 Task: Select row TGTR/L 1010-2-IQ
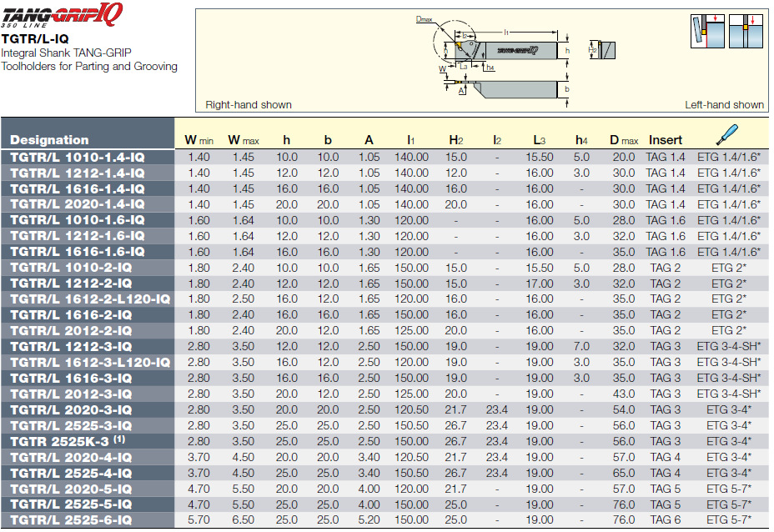coord(385,268)
